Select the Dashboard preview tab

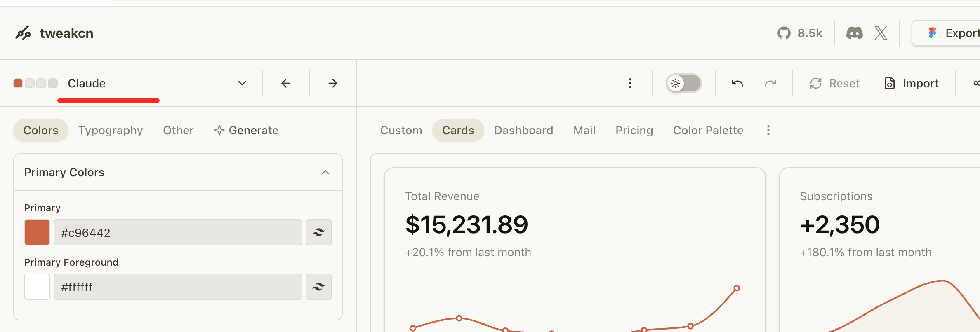click(x=523, y=131)
